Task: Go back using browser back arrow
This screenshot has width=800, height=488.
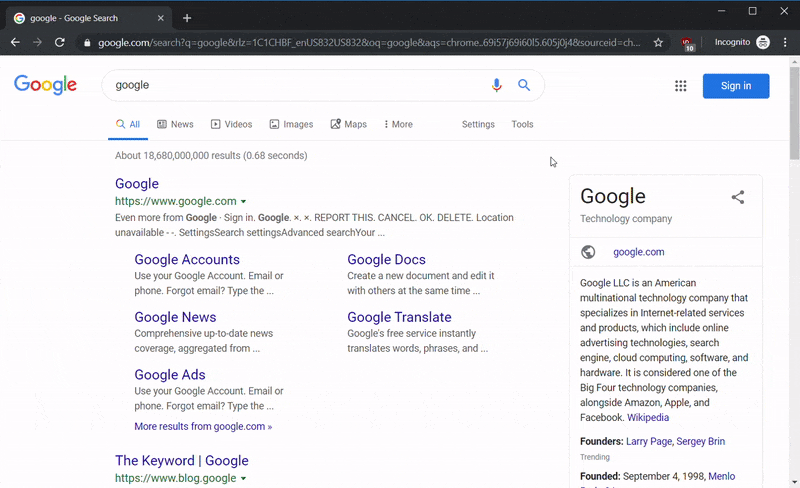Action: click(x=15, y=43)
